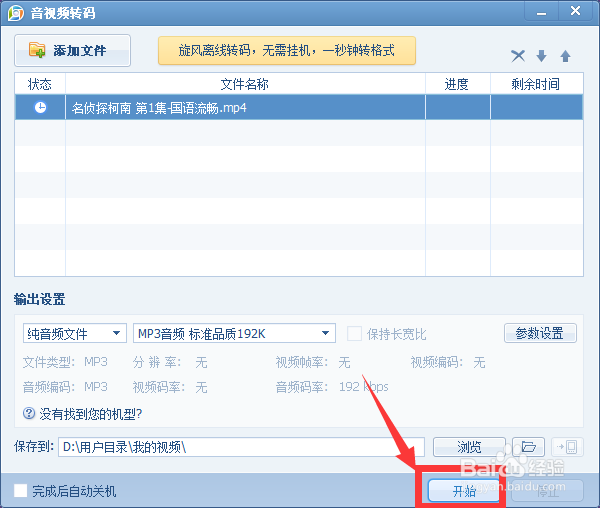600x508 pixels.
Task: Click the 开始 start button
Action: (x=464, y=491)
